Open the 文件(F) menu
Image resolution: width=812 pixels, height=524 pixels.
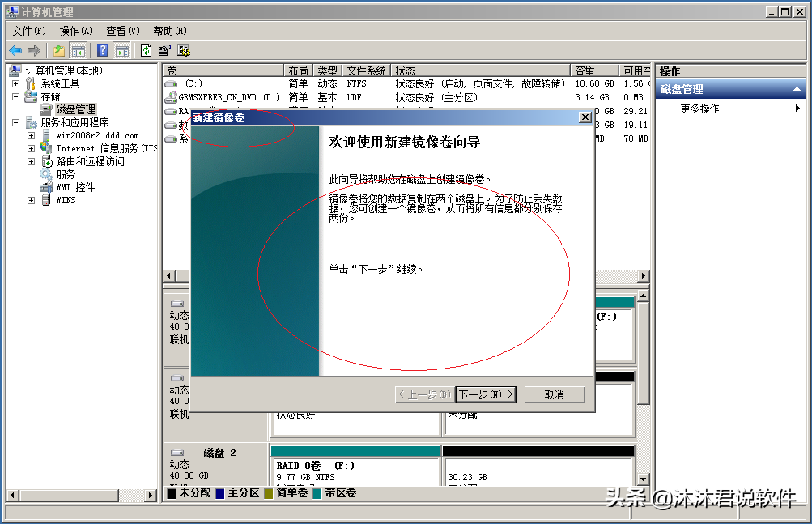click(x=29, y=31)
